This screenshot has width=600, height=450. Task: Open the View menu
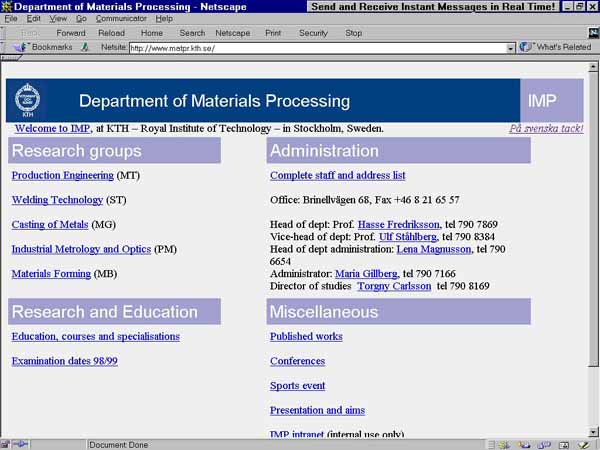coord(58,19)
